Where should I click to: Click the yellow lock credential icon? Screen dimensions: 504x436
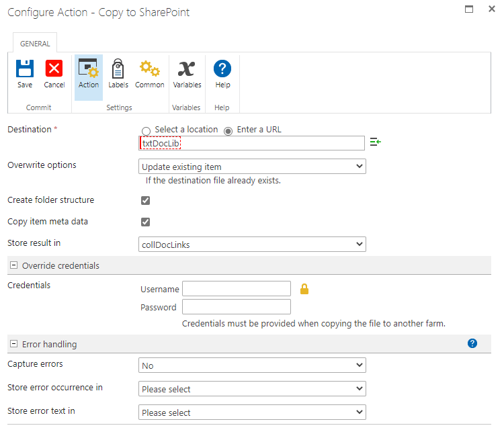coord(304,289)
